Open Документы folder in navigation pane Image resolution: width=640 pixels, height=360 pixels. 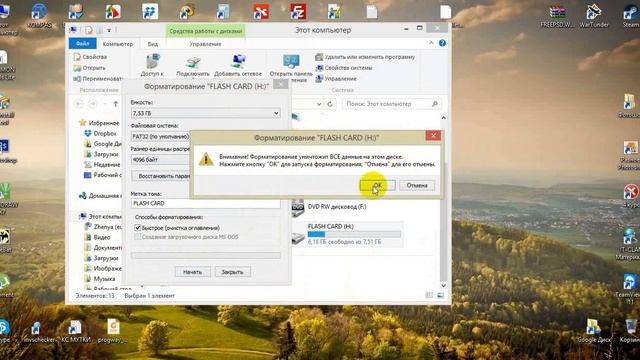point(103,248)
